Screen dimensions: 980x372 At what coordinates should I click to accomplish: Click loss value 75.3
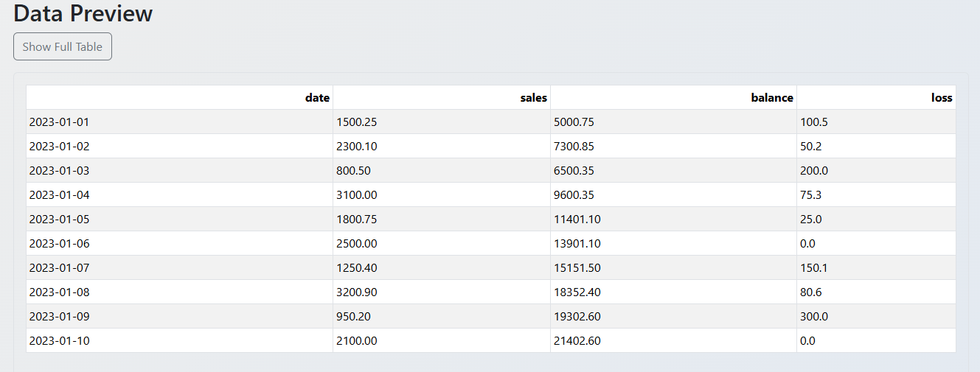tap(876, 194)
